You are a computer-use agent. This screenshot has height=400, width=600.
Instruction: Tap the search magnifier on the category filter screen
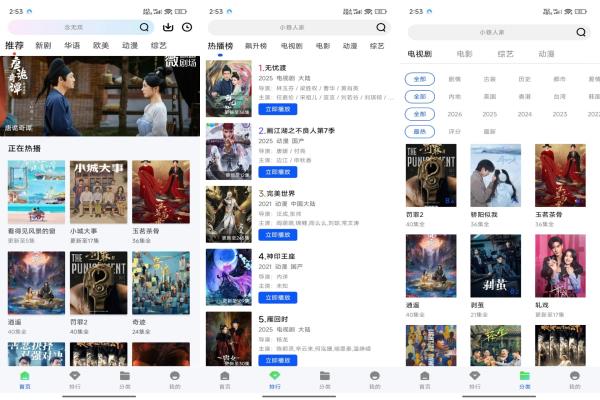coord(581,32)
